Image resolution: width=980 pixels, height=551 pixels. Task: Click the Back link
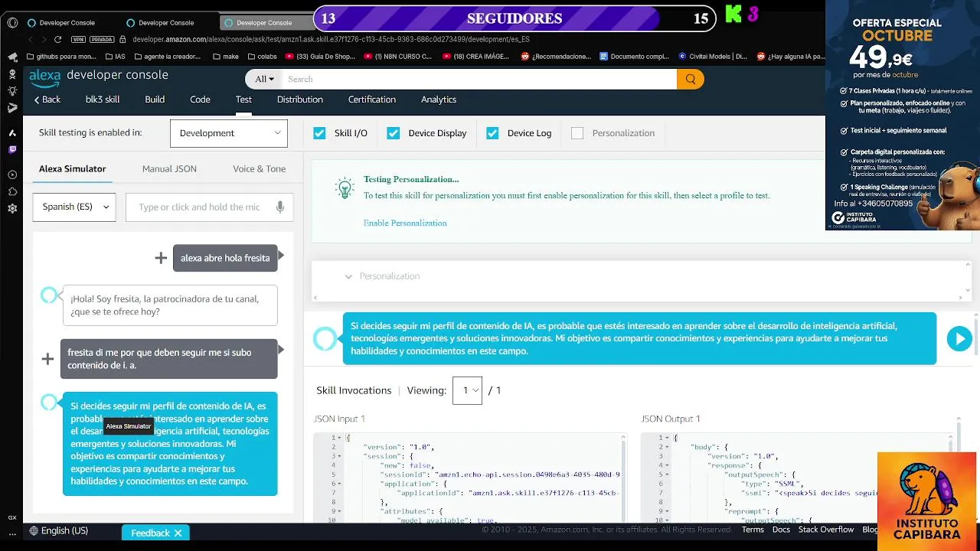[x=47, y=99]
